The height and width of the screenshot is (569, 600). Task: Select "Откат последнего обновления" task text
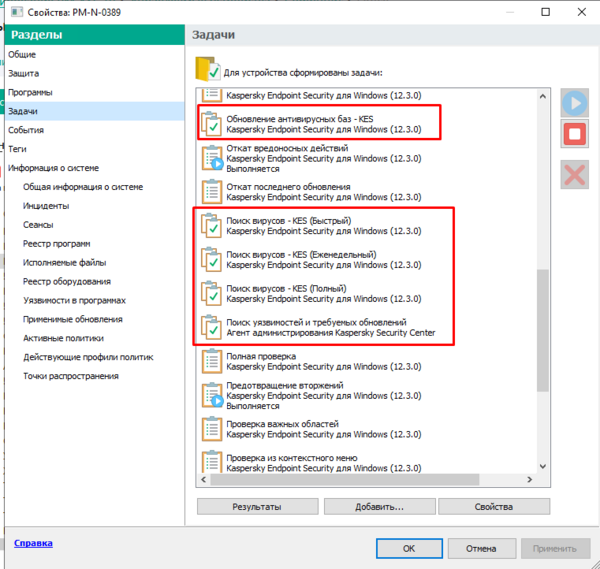pos(289,187)
